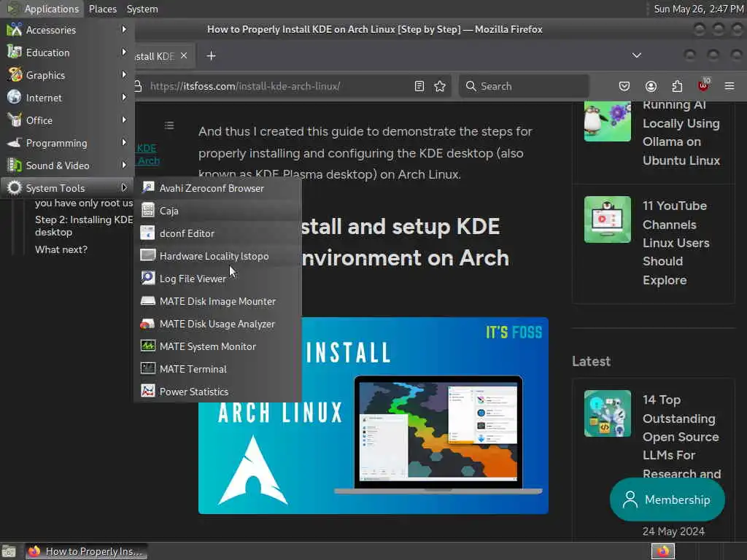Click the workspace switcher Firefox thumbnail
Screen dimensions: 747x560
tap(663, 551)
